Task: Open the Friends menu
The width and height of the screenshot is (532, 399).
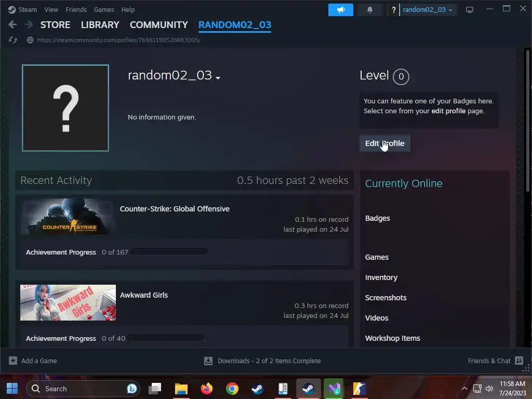Action: pos(76,9)
